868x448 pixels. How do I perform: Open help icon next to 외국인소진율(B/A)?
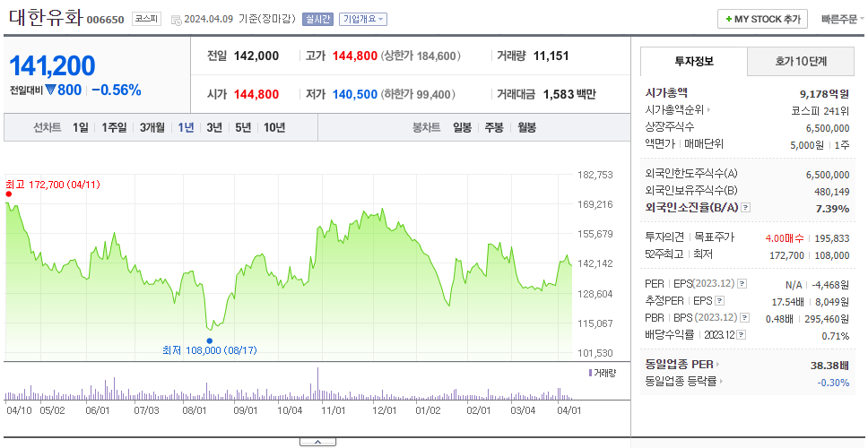click(x=746, y=208)
